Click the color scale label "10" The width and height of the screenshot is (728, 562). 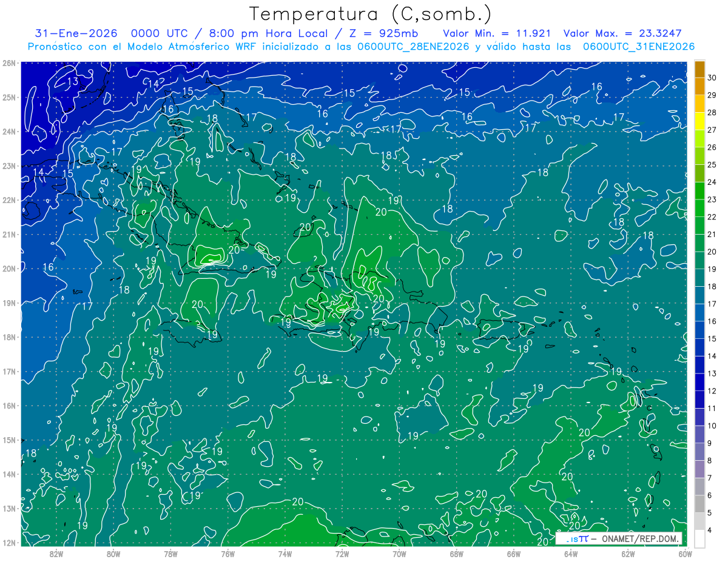(712, 426)
